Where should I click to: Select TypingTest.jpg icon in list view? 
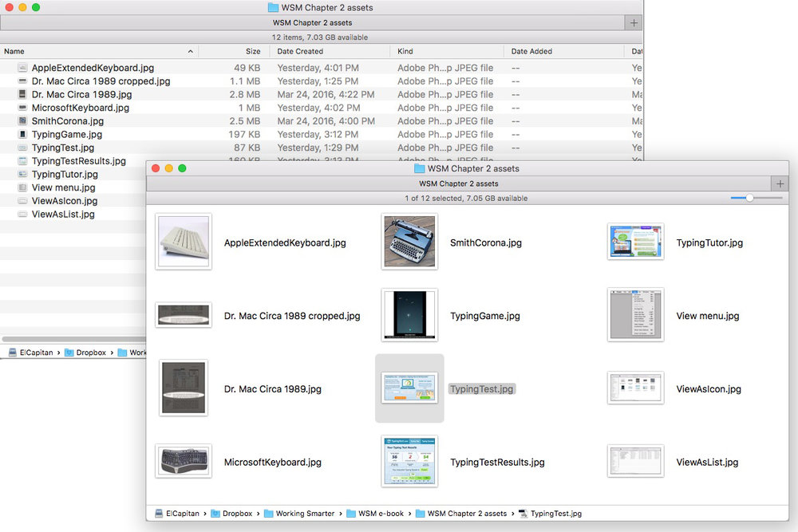(22, 148)
